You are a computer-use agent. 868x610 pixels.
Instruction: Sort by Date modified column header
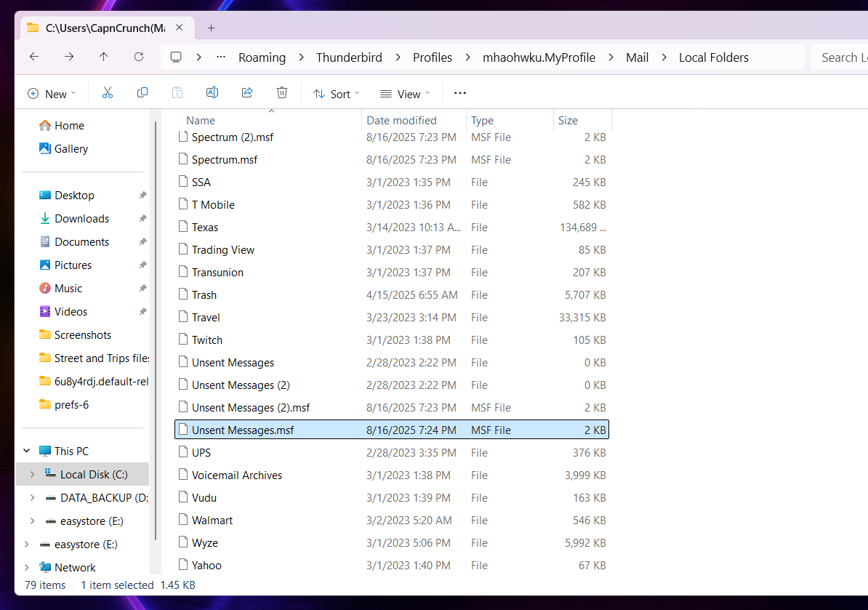401,121
